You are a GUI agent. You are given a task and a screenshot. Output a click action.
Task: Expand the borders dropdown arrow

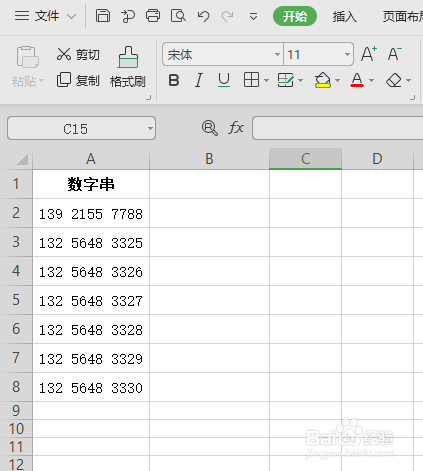pos(266,80)
